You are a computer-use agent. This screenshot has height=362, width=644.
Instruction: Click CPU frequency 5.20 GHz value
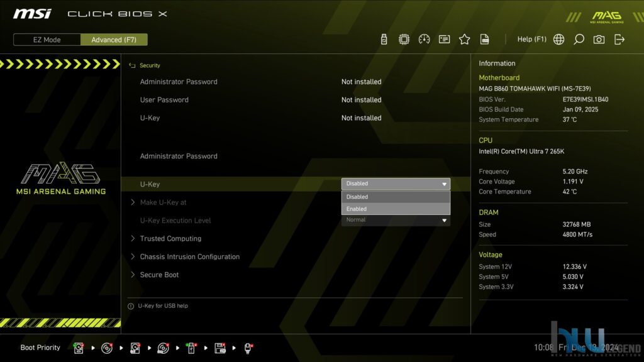[575, 172]
